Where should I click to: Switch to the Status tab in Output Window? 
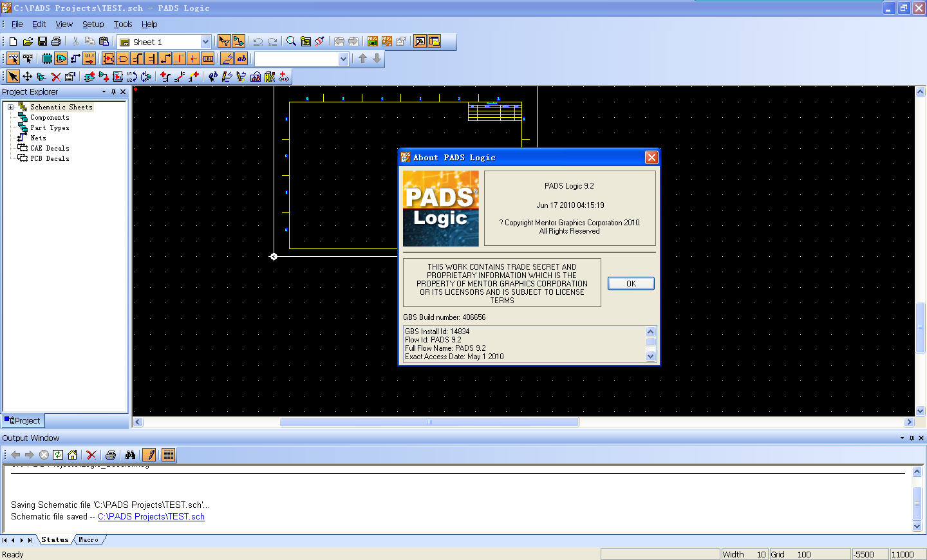tap(55, 540)
